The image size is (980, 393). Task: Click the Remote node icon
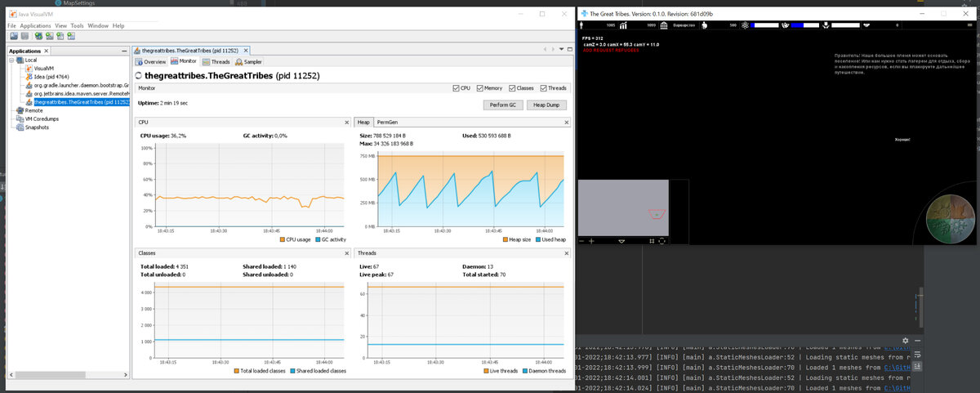[x=20, y=110]
